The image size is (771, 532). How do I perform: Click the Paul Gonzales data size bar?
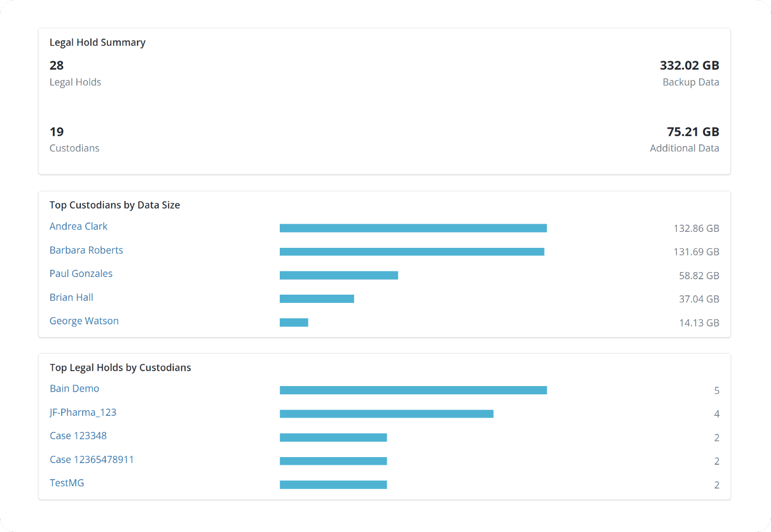click(339, 275)
